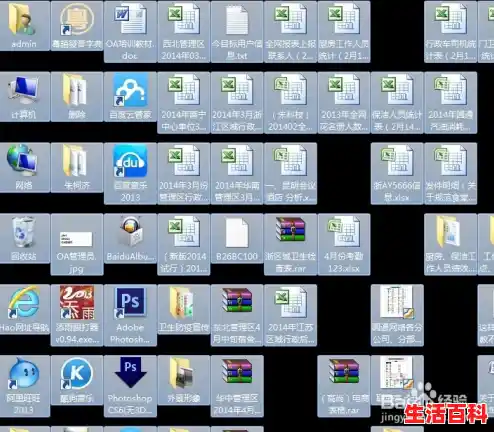The image size is (494, 432).
Task: Open the OA培训教材.doc Word document
Action: tap(130, 31)
